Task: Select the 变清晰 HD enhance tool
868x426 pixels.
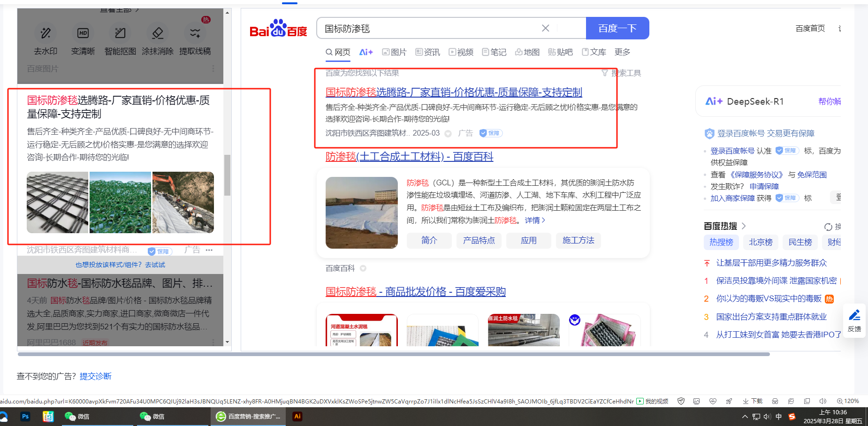Action: [83, 39]
